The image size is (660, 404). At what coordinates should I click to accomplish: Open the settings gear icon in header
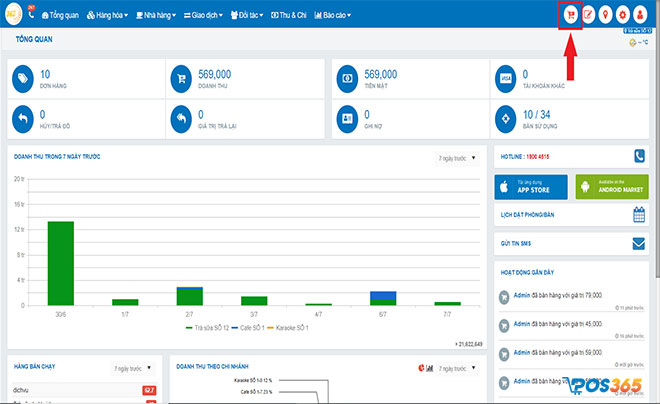point(622,15)
